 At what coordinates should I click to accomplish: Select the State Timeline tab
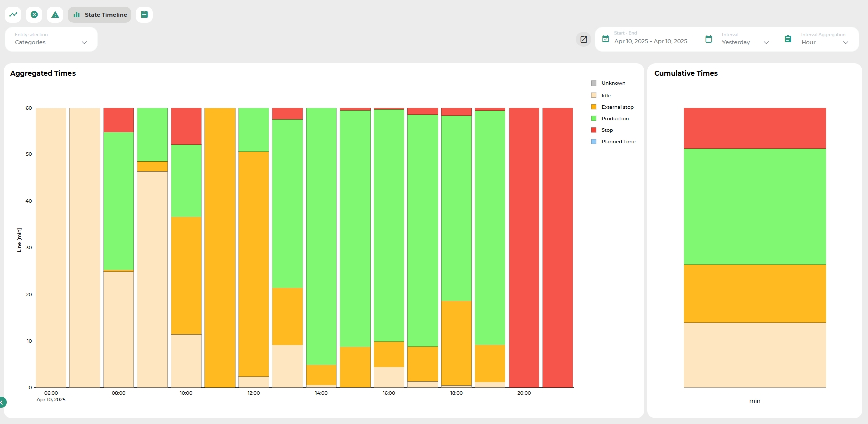click(x=100, y=15)
